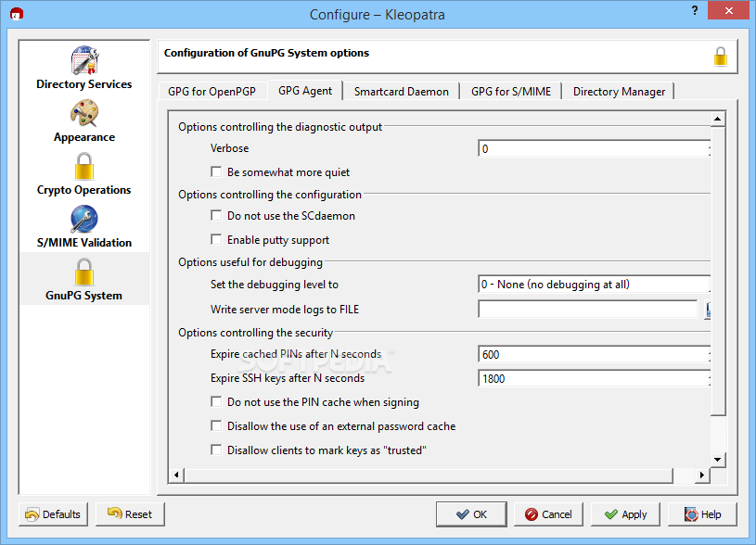Switch to the Smartcard Daemon tab

401,92
